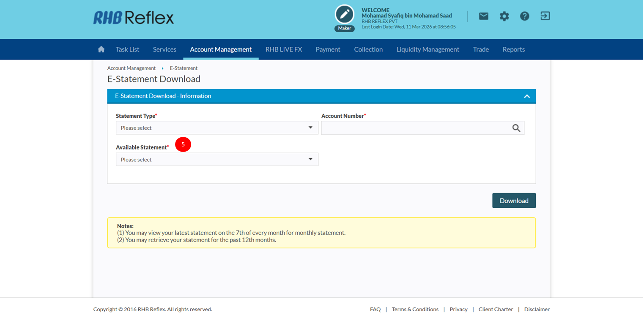This screenshot has height=329, width=644.
Task: Click the RHB Reflex logo
Action: coord(134,17)
